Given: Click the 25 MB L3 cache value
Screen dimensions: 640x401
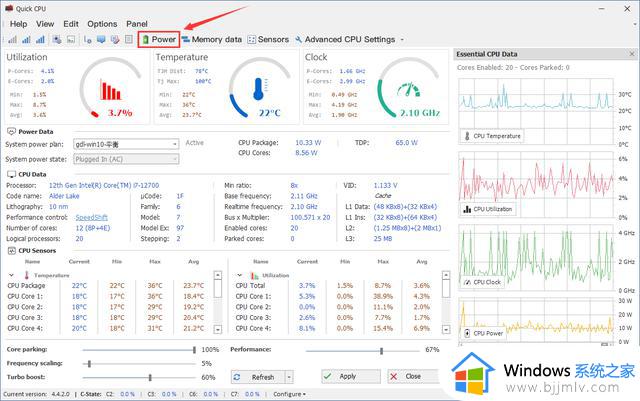Looking at the screenshot, I should click(383, 238).
